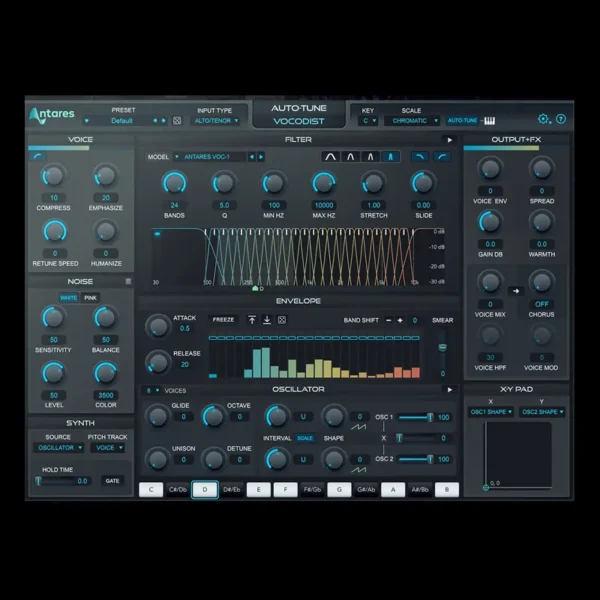Screen dimensions: 600x600
Task: Open the filter Model ANTARES VOC-1 dropdown
Action: (x=209, y=157)
